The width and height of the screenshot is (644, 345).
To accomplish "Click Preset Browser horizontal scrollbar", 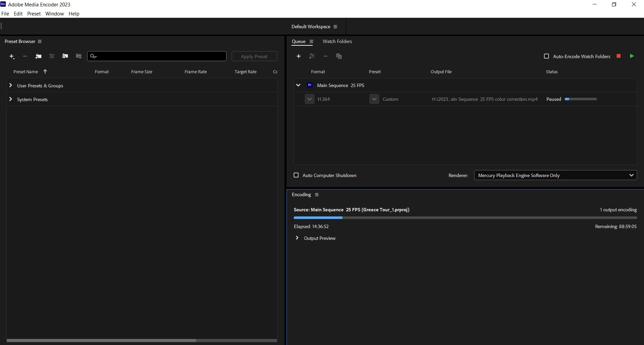I will [x=101, y=340].
